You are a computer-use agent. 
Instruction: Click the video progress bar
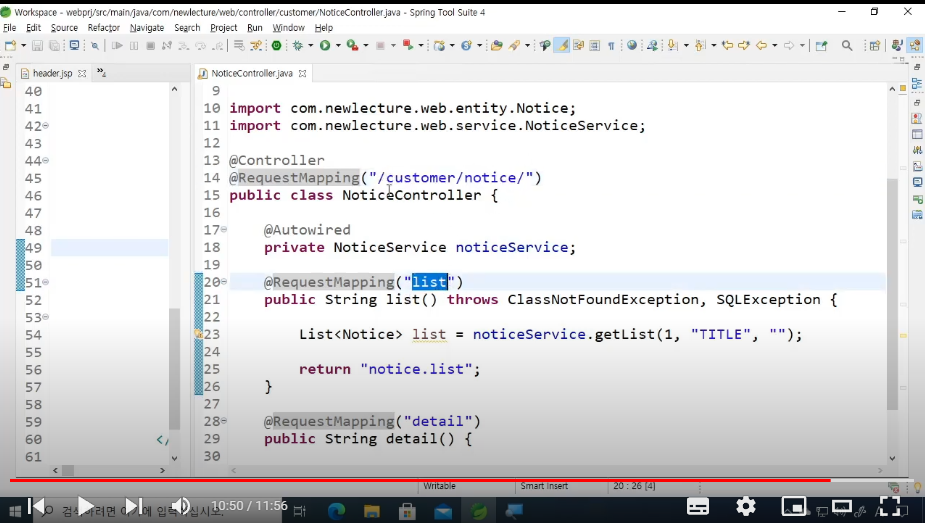[x=462, y=481]
